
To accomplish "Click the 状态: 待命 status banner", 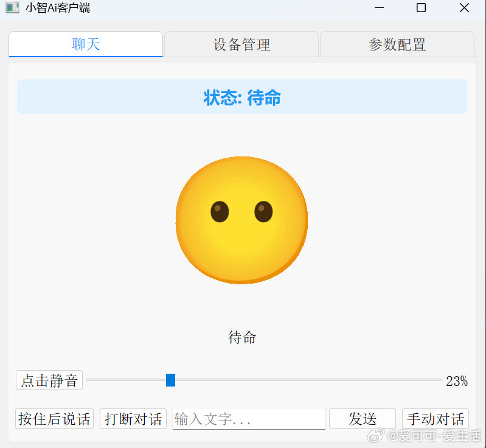I will pyautogui.click(x=242, y=97).
